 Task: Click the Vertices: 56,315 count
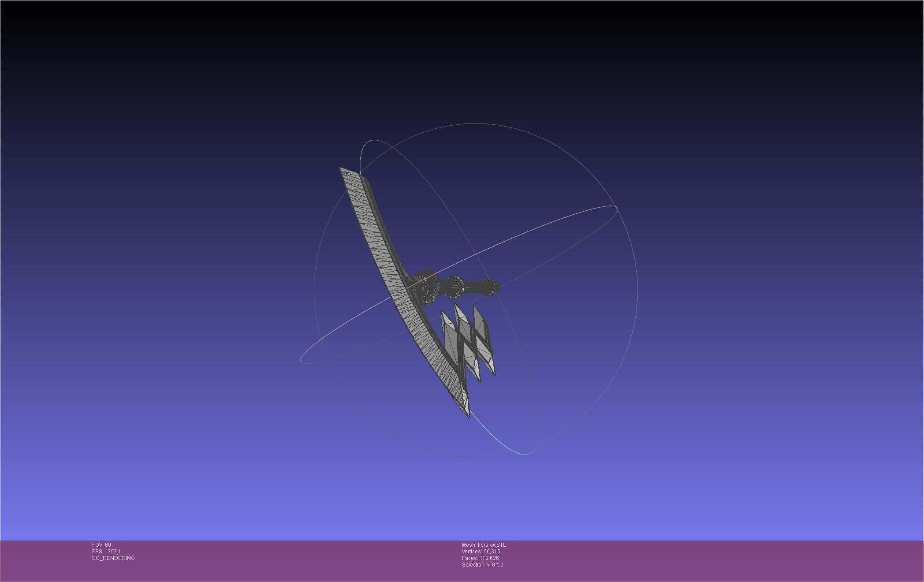click(481, 551)
